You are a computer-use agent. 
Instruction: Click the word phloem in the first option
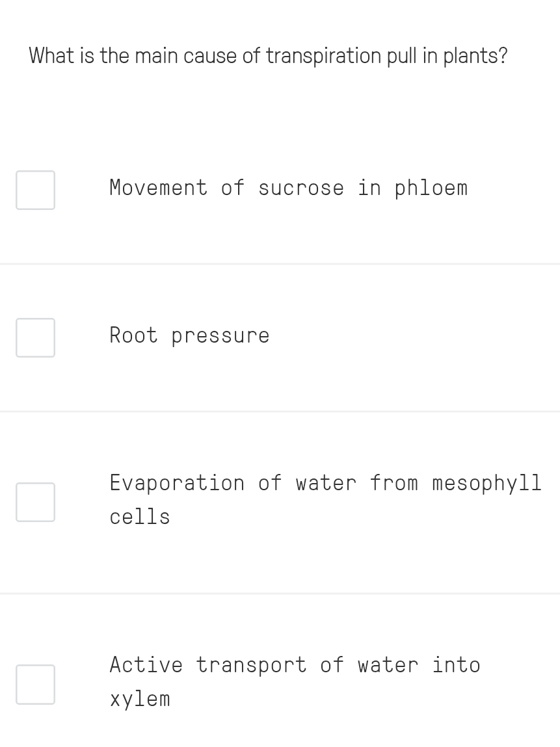431,189
